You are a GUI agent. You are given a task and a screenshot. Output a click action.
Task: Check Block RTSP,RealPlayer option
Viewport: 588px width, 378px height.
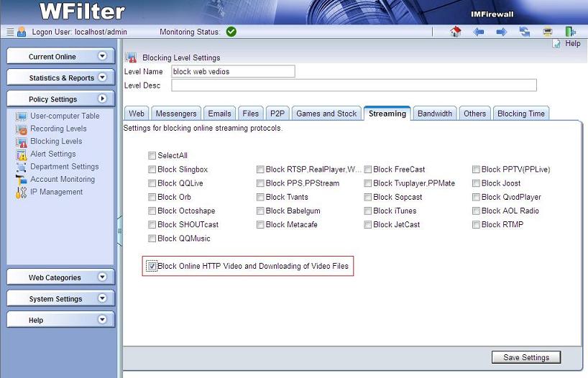tap(260, 169)
